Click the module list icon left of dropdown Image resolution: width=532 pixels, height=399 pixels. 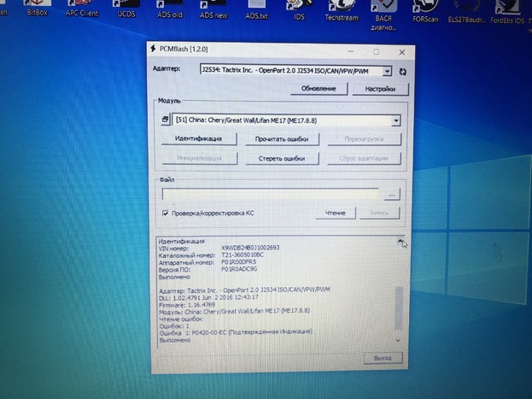pyautogui.click(x=166, y=120)
